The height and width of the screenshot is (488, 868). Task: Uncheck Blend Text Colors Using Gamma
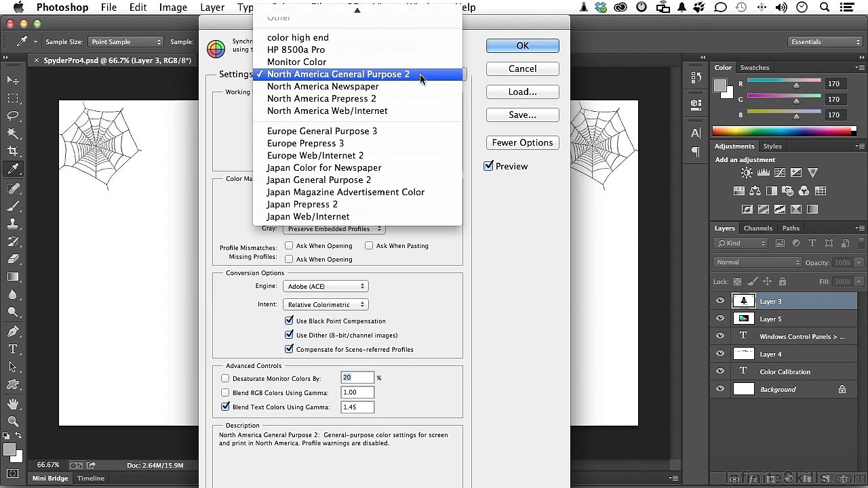[x=225, y=407]
